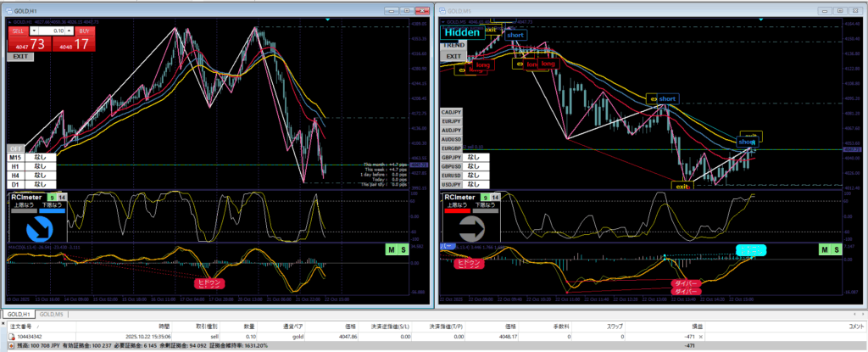Click the GOLD,M5 chart window icon
This screenshot has width=868, height=352.
pos(441,10)
